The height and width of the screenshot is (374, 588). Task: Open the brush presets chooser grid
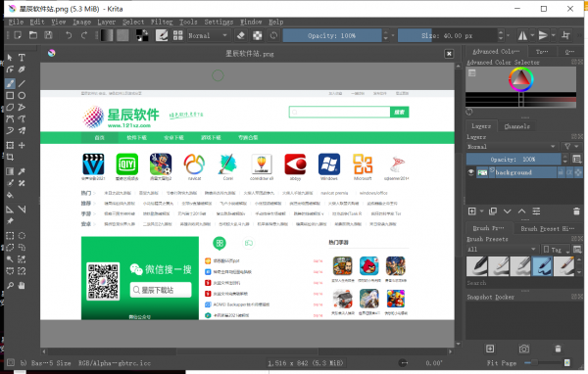(177, 35)
